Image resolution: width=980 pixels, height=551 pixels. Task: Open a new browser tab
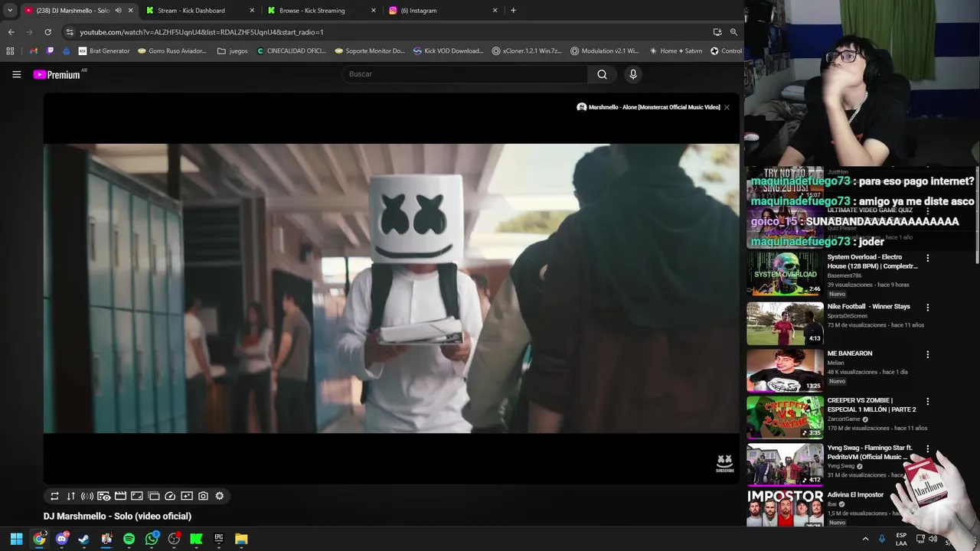[x=513, y=11]
